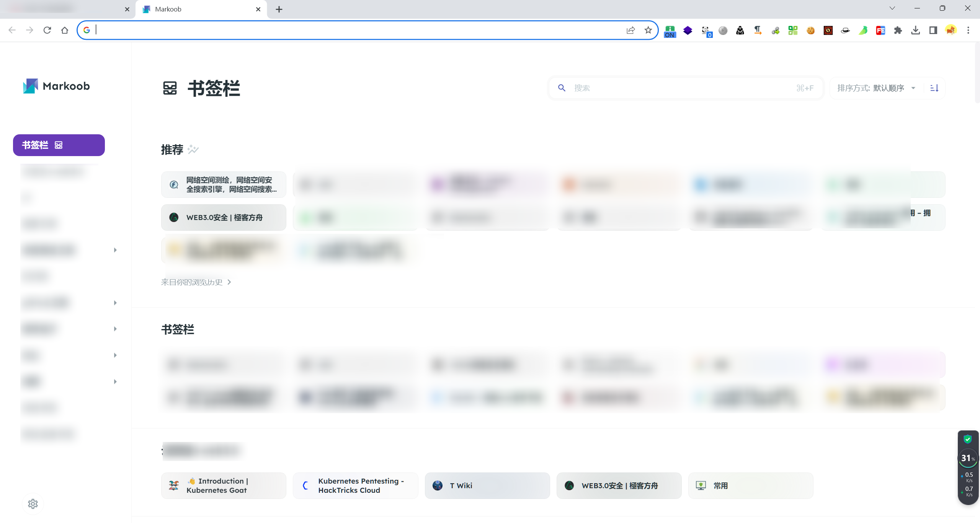Toggle the green ON proxy extension
Screen dimensions: 980x523
coord(670,31)
